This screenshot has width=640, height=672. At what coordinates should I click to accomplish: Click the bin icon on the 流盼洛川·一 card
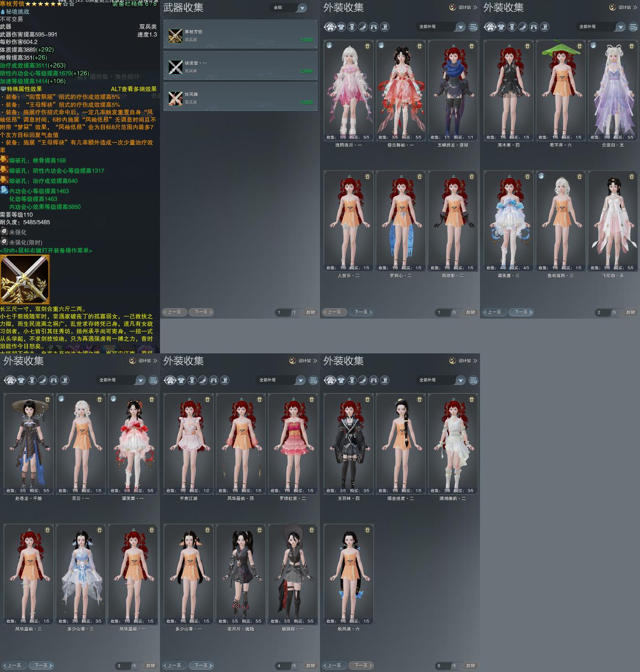coord(367,46)
